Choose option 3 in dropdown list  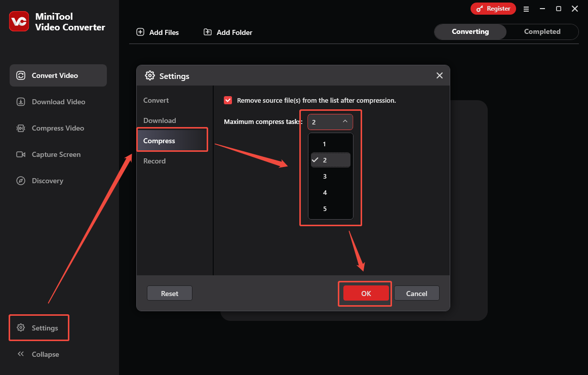(x=330, y=177)
